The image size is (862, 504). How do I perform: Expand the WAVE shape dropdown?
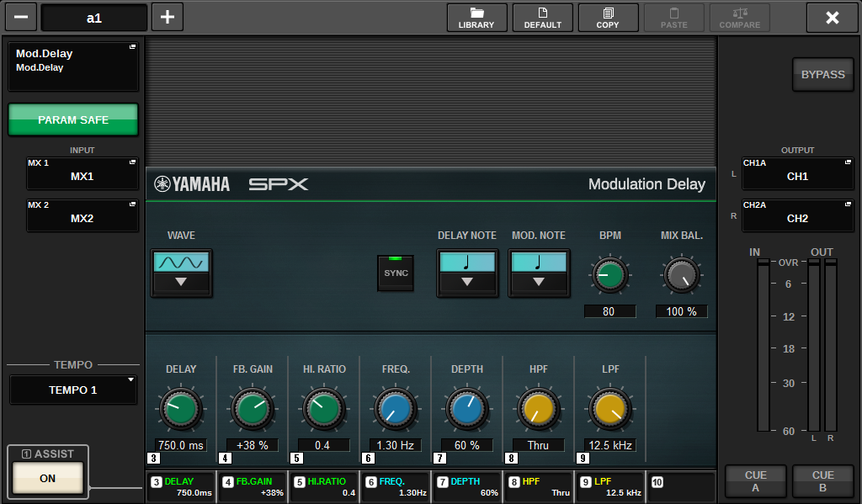tap(181, 273)
